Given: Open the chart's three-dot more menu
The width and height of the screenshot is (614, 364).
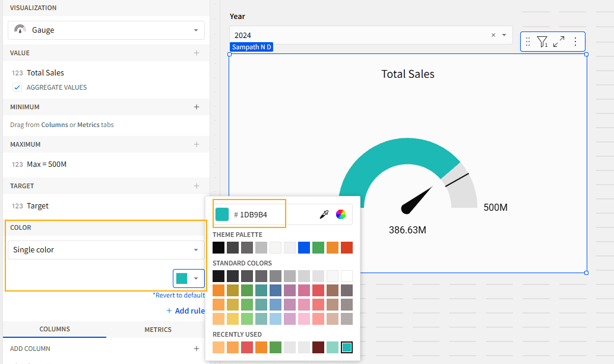Looking at the screenshot, I should 575,42.
